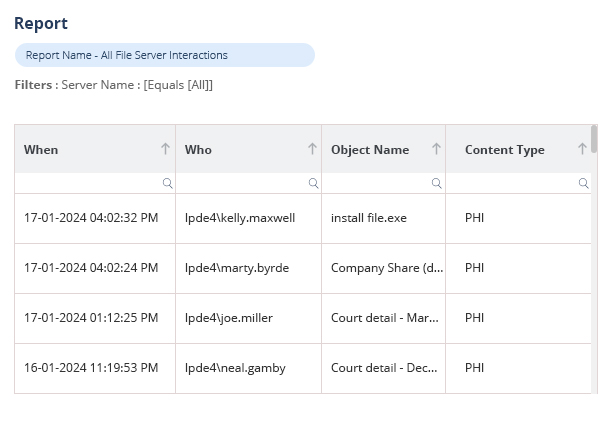Open the install file.exe object cell

coord(369,217)
